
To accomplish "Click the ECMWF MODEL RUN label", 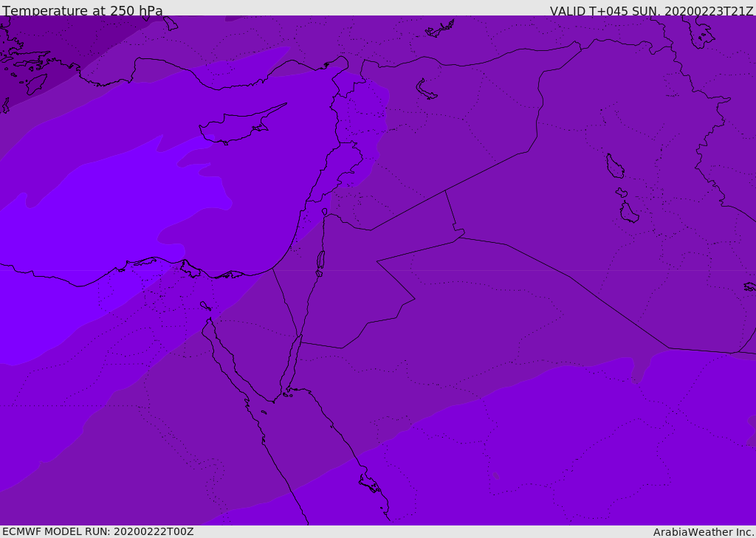I will (x=98, y=531).
